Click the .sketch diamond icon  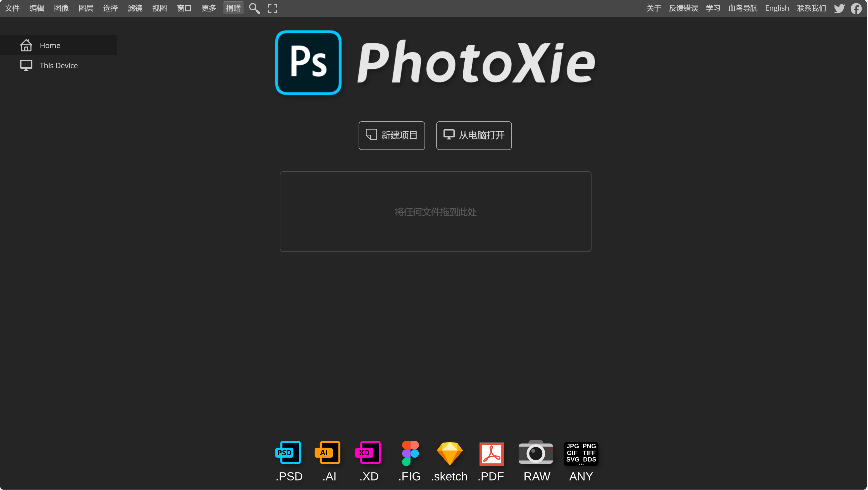click(450, 453)
